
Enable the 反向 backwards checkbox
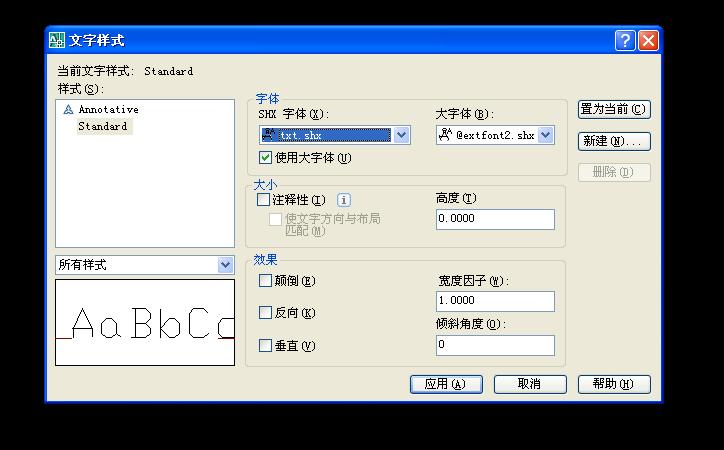(x=266, y=313)
